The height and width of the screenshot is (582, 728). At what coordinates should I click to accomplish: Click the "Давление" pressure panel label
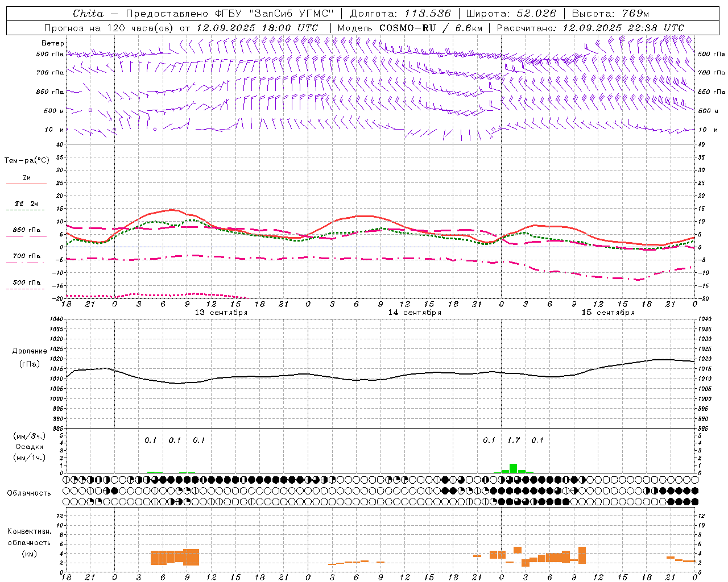tap(30, 351)
